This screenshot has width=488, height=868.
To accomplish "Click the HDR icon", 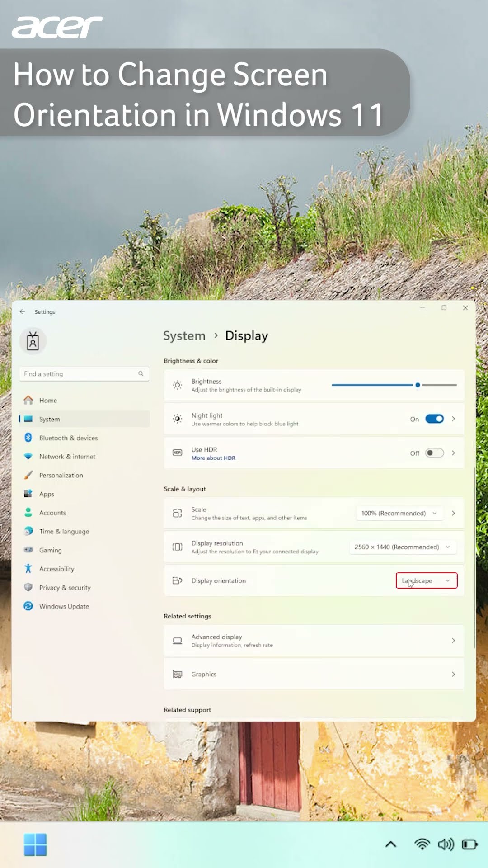I will click(178, 453).
